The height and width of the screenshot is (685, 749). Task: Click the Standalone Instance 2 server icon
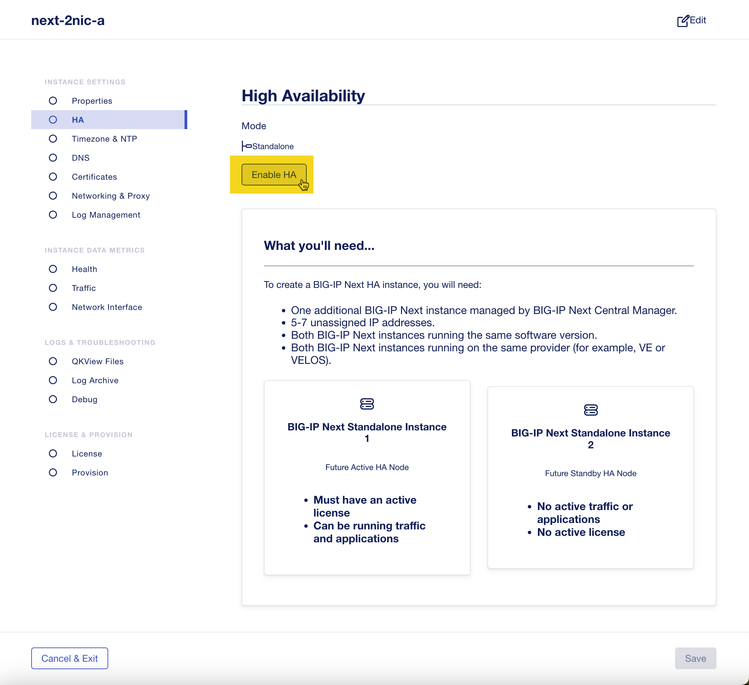coord(591,410)
